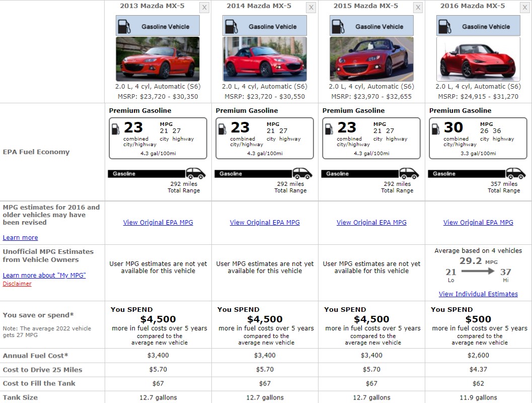Click MSRP: $24,915 - $31,270 text

(478, 96)
